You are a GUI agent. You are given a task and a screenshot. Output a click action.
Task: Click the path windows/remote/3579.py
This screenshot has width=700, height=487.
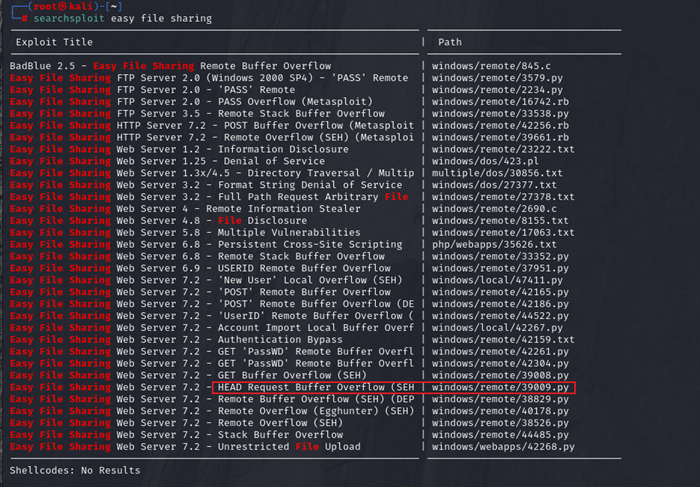[x=497, y=78]
